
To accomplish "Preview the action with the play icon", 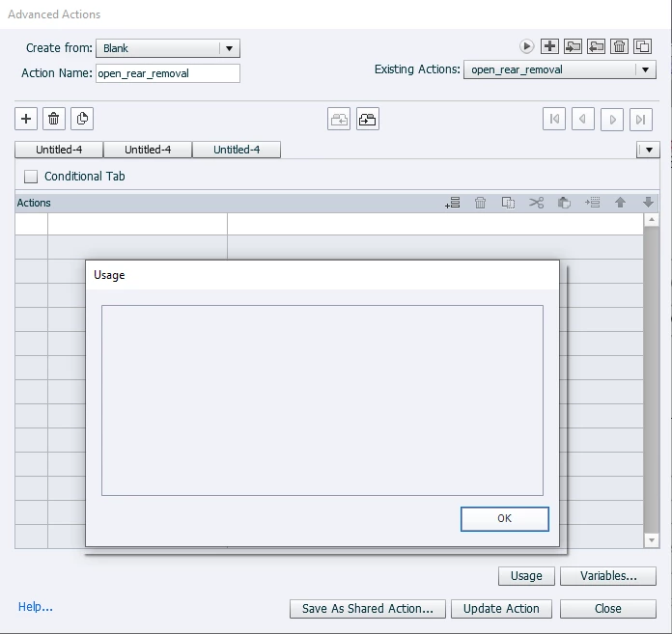I will click(526, 46).
